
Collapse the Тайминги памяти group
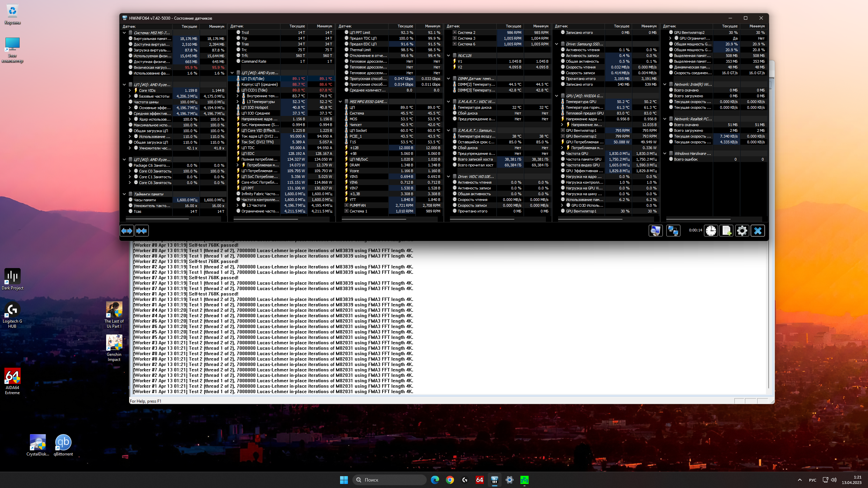124,194
